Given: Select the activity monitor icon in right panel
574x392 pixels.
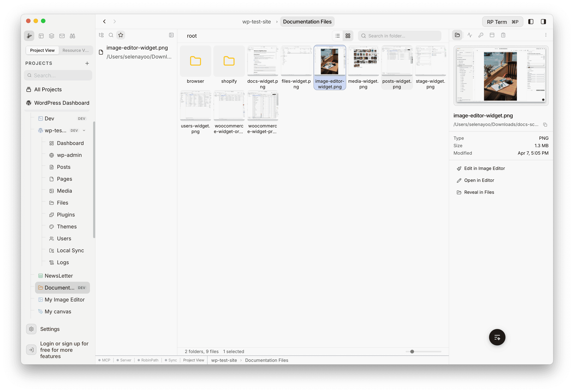Looking at the screenshot, I should pyautogui.click(x=470, y=35).
